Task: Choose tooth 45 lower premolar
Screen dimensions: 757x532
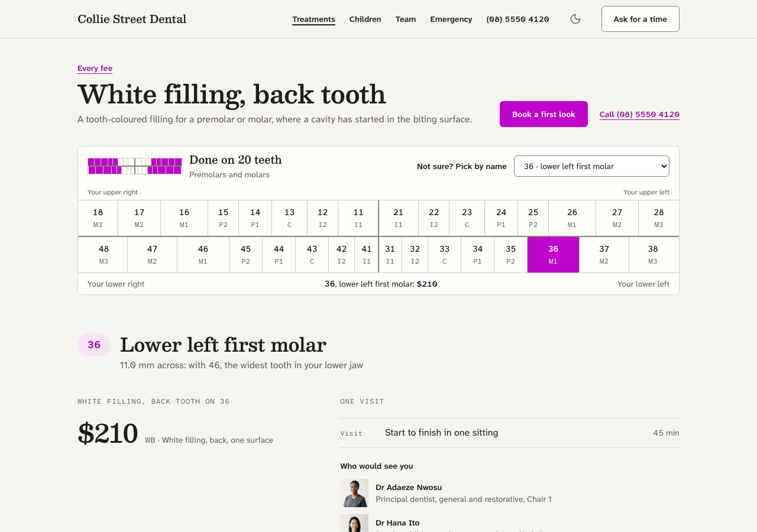Action: (246, 255)
